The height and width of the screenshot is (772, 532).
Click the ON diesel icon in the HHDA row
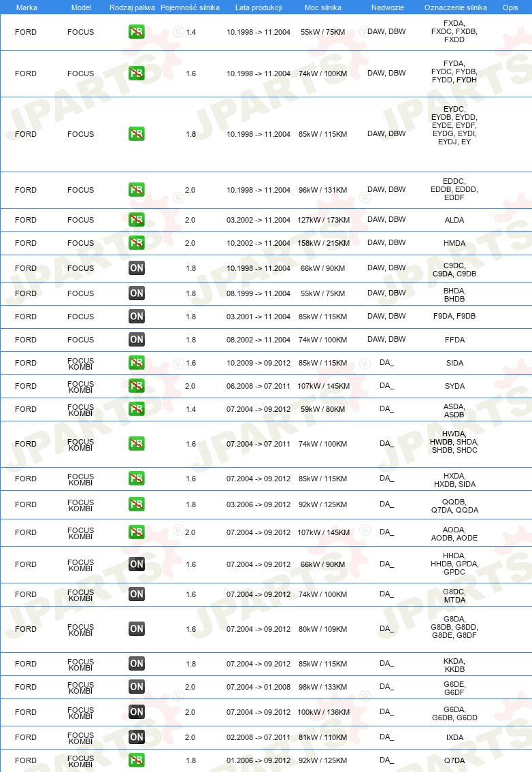click(x=136, y=564)
